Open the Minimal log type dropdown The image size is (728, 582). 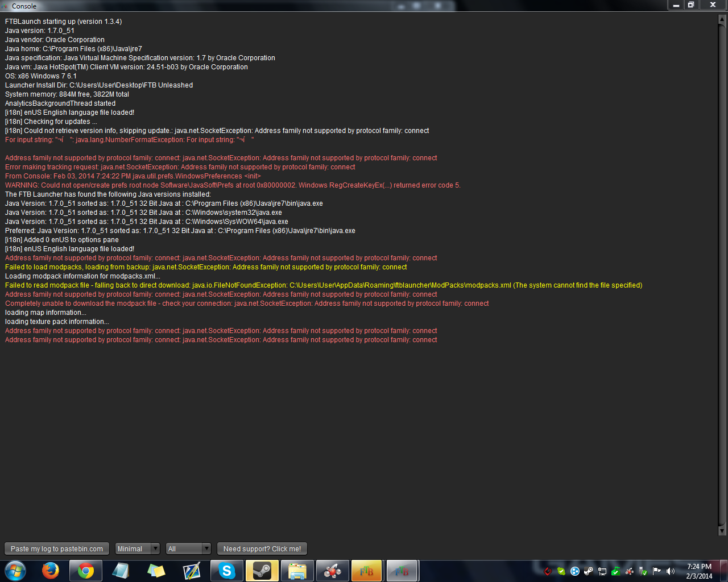pyautogui.click(x=138, y=548)
